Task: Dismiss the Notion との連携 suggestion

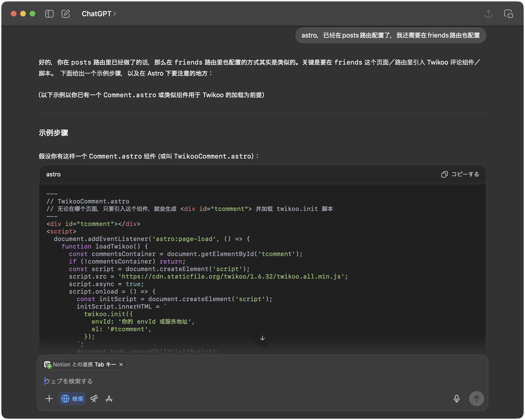Action: (x=121, y=364)
